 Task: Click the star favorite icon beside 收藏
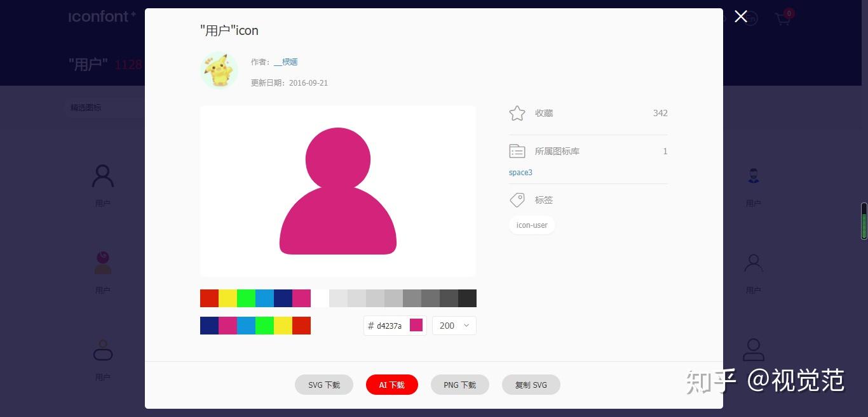[x=517, y=113]
